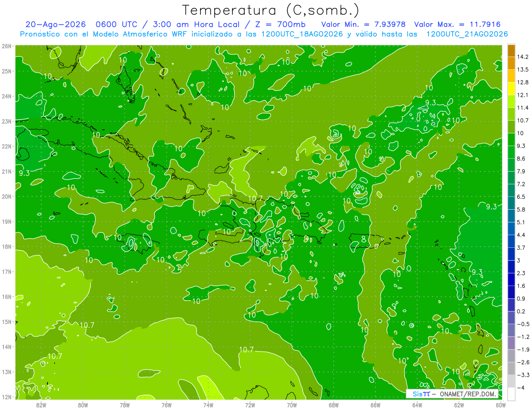Click the "13.5" colorbar label
532x411 pixels.
(523, 70)
